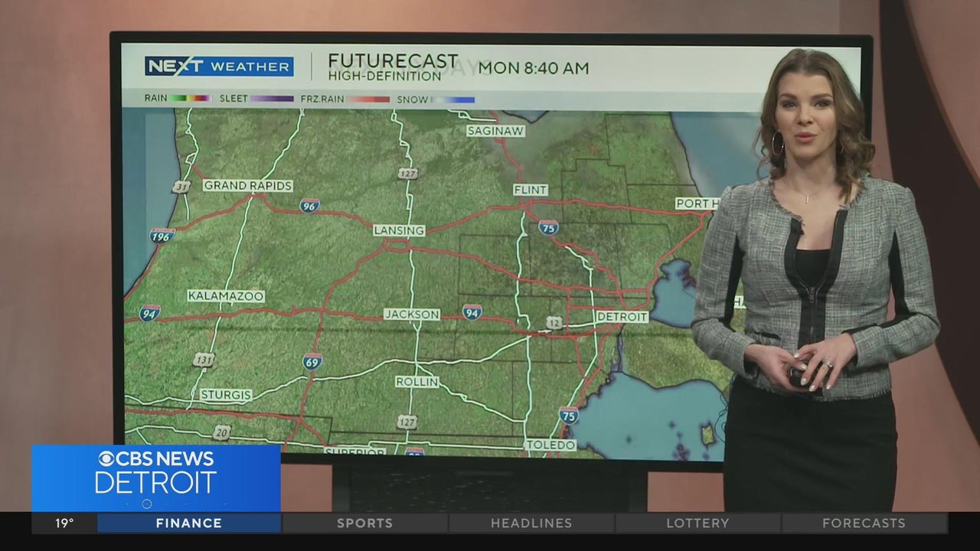This screenshot has height=551, width=980.
Task: Click the I-96 shield near Grand Rapids
Action: click(x=309, y=205)
